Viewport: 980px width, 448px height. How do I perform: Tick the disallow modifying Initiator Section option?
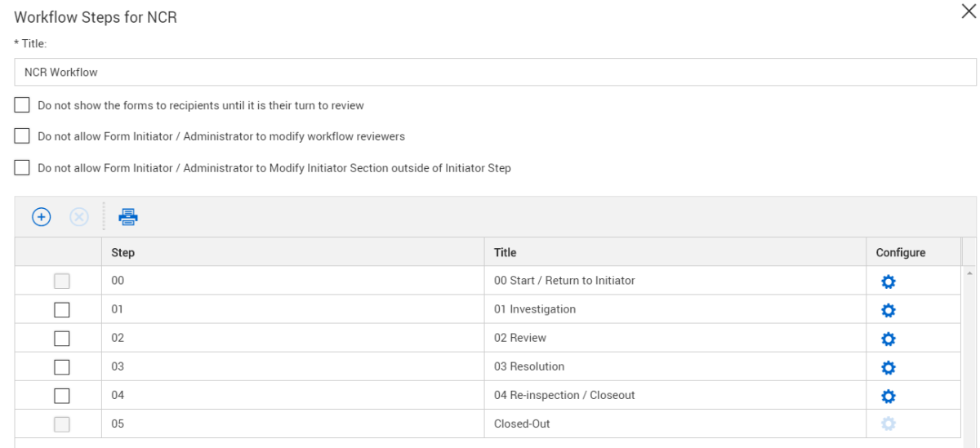(22, 168)
